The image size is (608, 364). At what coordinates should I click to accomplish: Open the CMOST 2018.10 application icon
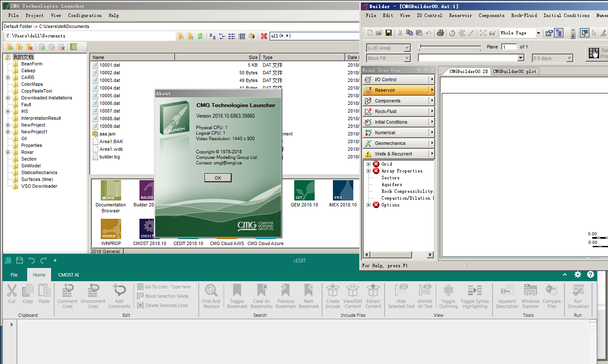147,229
